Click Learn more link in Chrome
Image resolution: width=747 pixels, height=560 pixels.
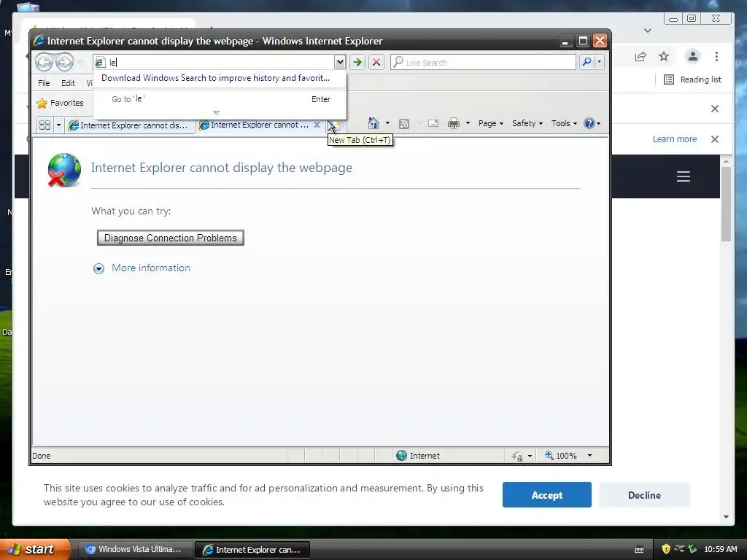click(x=675, y=139)
